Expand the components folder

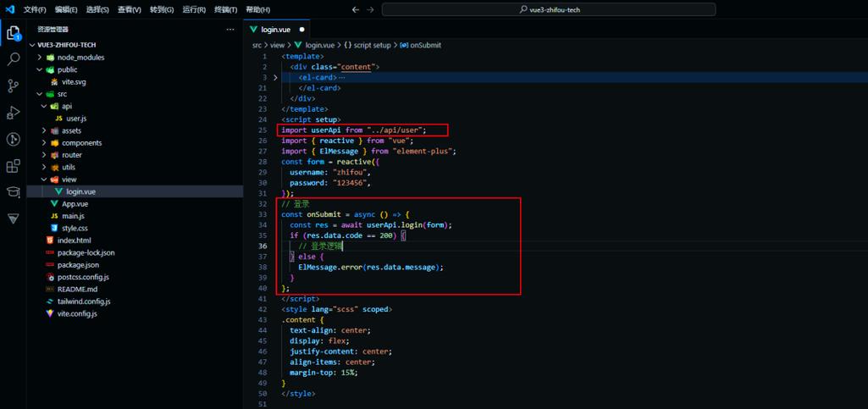pos(44,143)
